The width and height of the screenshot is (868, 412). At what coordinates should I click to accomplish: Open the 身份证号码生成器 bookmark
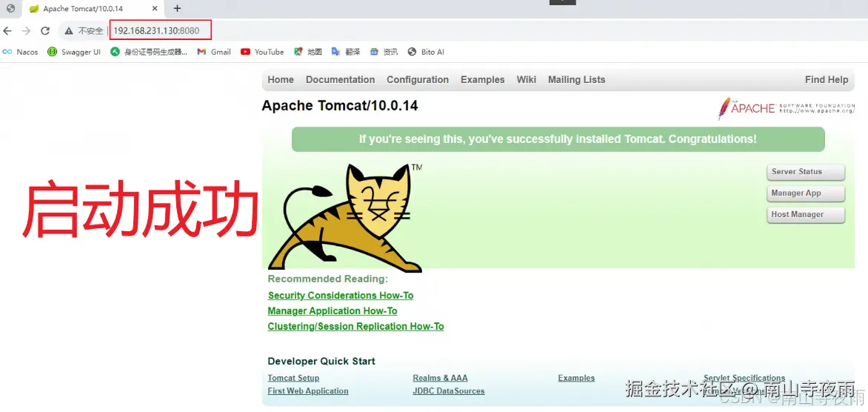coord(149,52)
